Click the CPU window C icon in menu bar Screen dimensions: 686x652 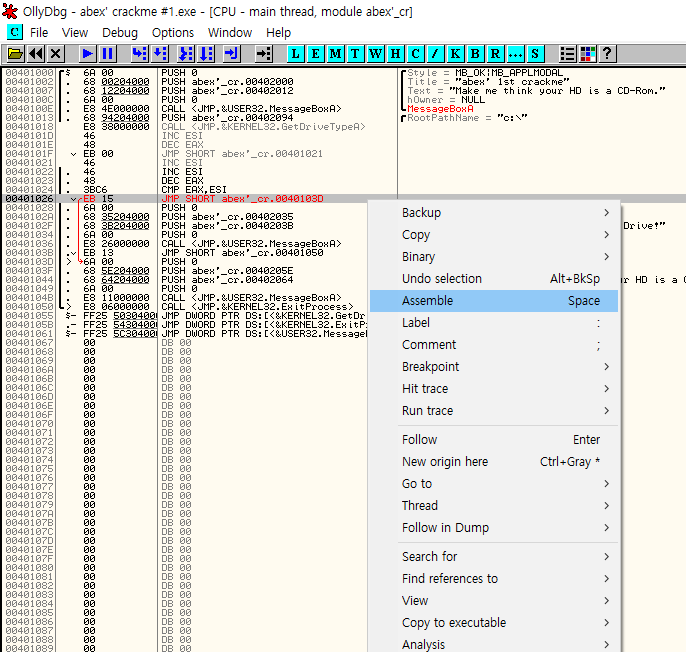tap(14, 32)
